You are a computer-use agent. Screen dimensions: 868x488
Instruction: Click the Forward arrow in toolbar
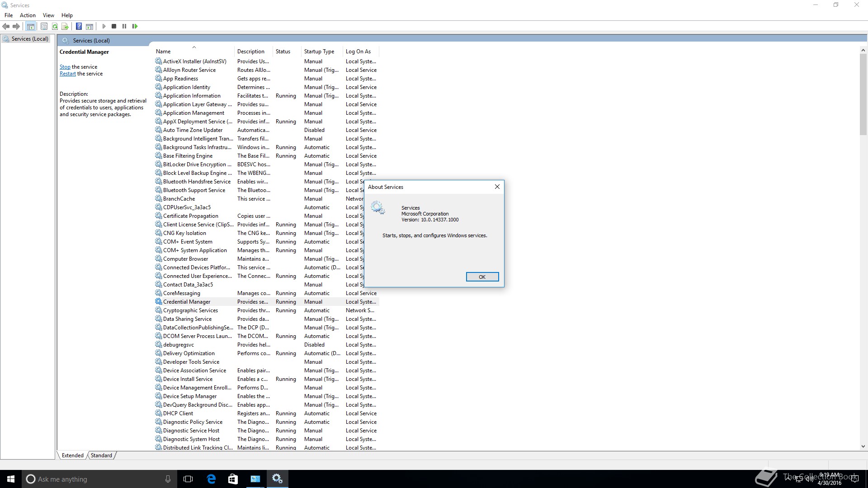pyautogui.click(x=16, y=26)
